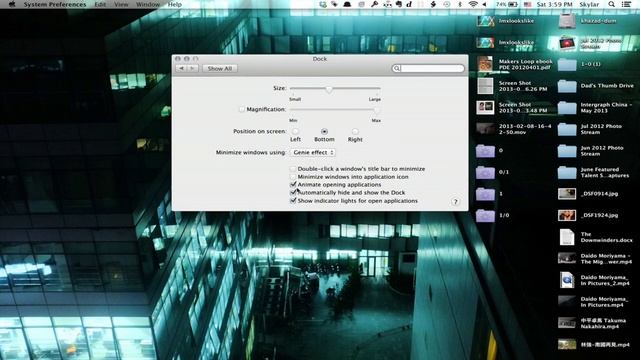Select Intergraph China May 2013 folder
Viewport: 640px width, 360px height.
coord(567,108)
